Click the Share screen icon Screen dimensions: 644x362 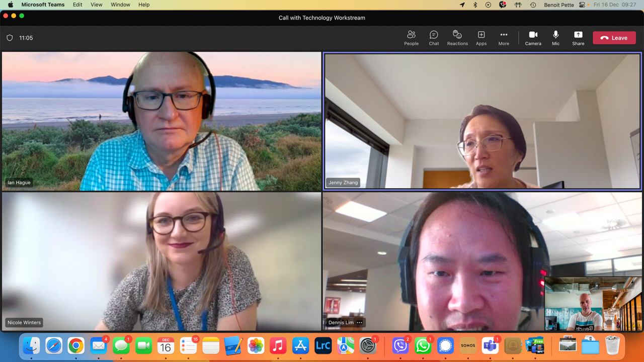(x=578, y=38)
